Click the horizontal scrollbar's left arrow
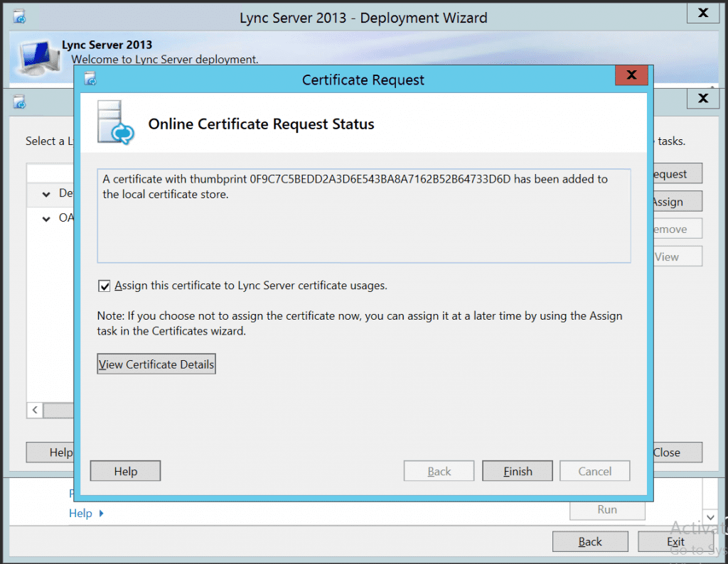The height and width of the screenshot is (564, 728). [x=34, y=410]
